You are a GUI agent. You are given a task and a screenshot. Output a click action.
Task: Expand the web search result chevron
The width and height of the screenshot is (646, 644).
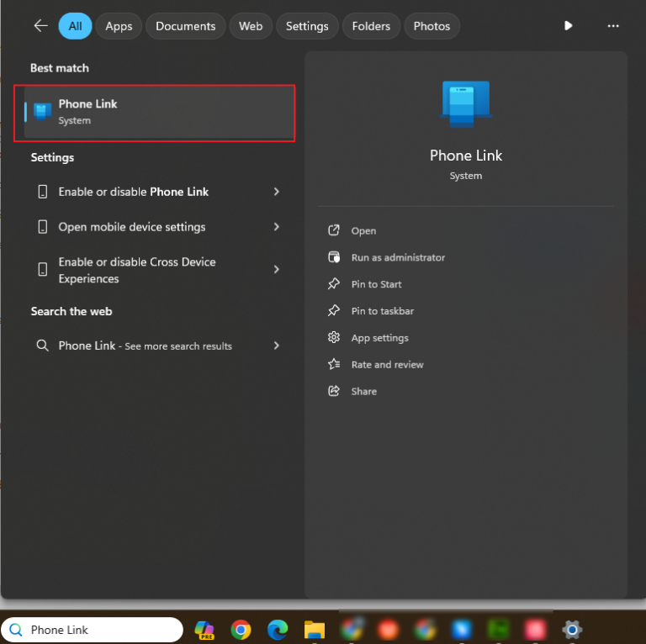pyautogui.click(x=277, y=346)
